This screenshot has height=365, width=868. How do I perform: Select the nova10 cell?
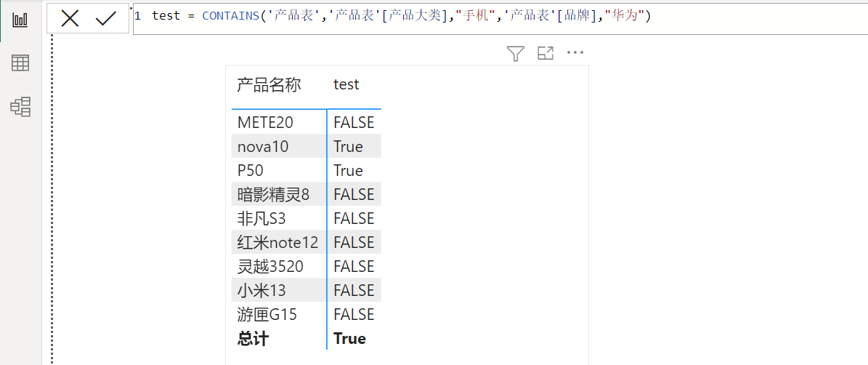tap(280, 146)
